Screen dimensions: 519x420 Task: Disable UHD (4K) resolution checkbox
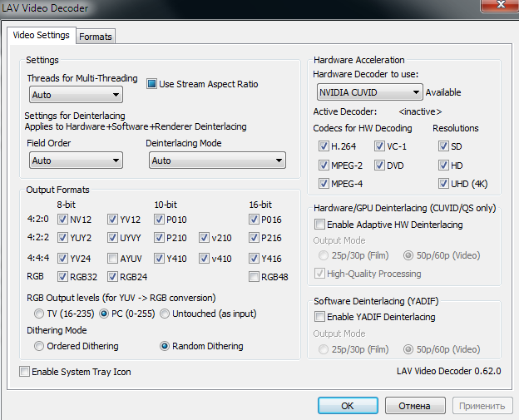click(x=443, y=183)
